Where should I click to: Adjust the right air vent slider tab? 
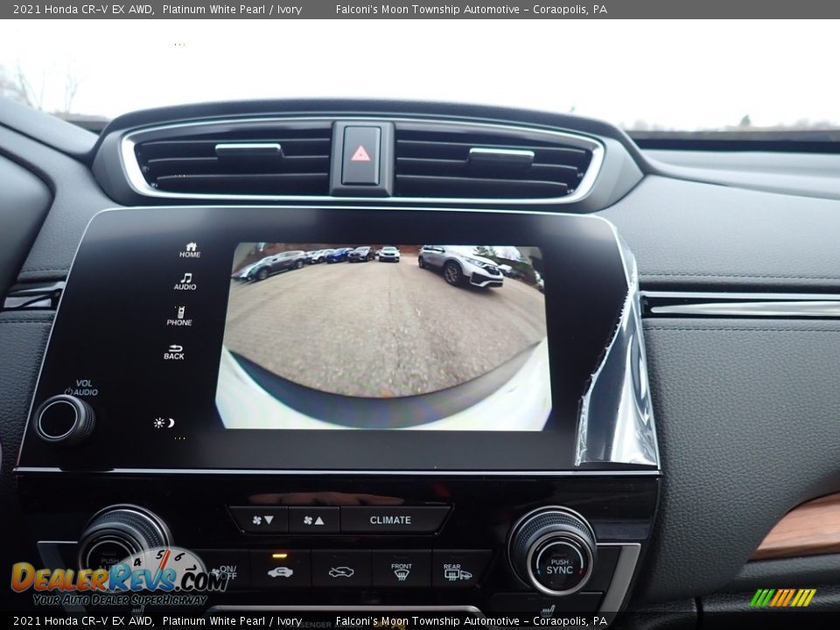point(500,156)
